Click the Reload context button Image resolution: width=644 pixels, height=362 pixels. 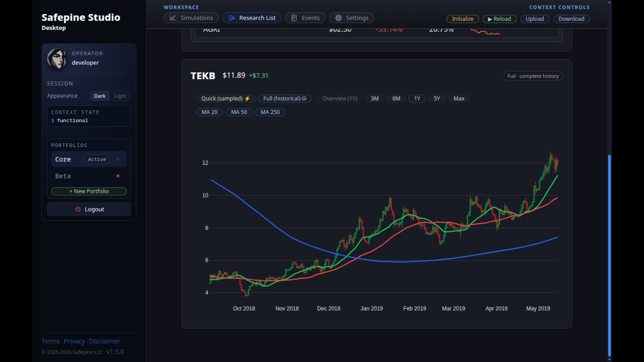tap(499, 19)
